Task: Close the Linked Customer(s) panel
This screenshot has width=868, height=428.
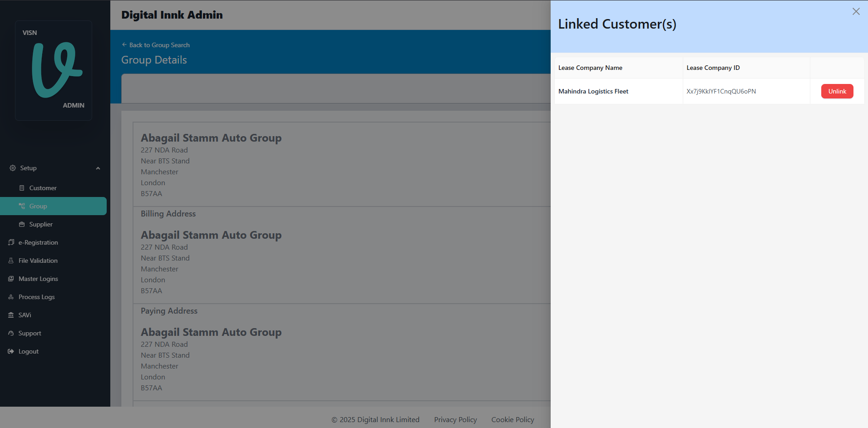Action: coord(856,11)
